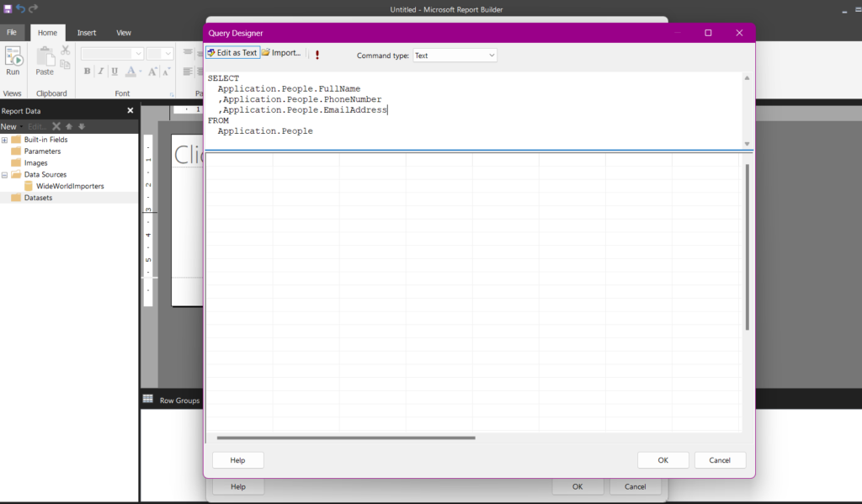The image size is (862, 504).
Task: Select the Data Sources folder
Action: 45,174
